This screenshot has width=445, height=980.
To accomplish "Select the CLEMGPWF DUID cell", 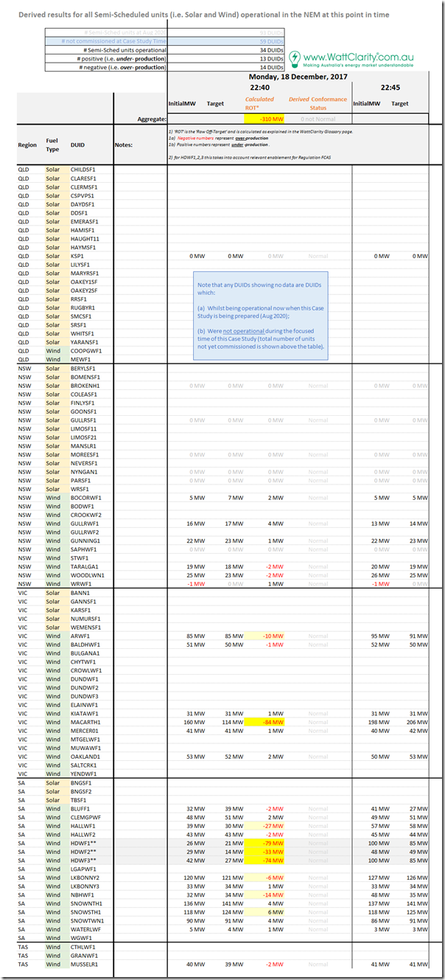I will 86,817.
